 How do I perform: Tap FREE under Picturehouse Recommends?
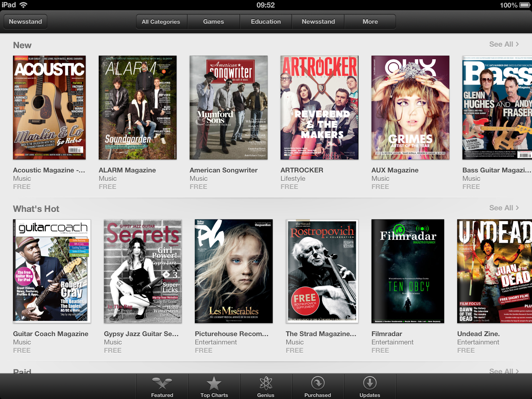[x=204, y=350]
